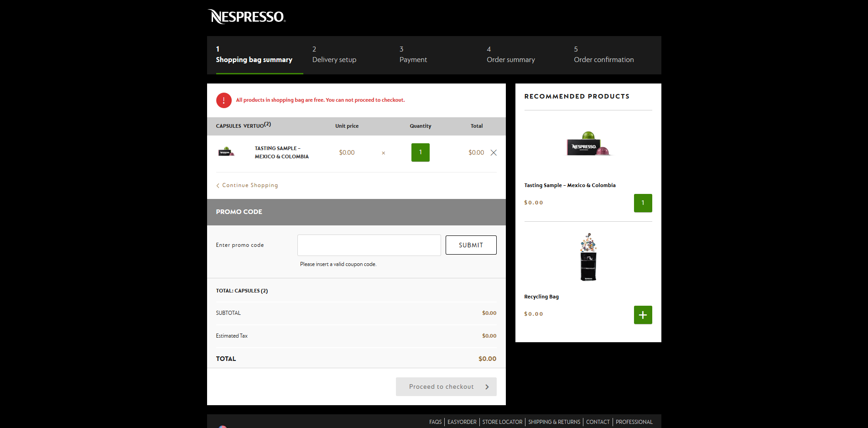Click Proceed to checkout button
868x428 pixels.
[x=446, y=386]
